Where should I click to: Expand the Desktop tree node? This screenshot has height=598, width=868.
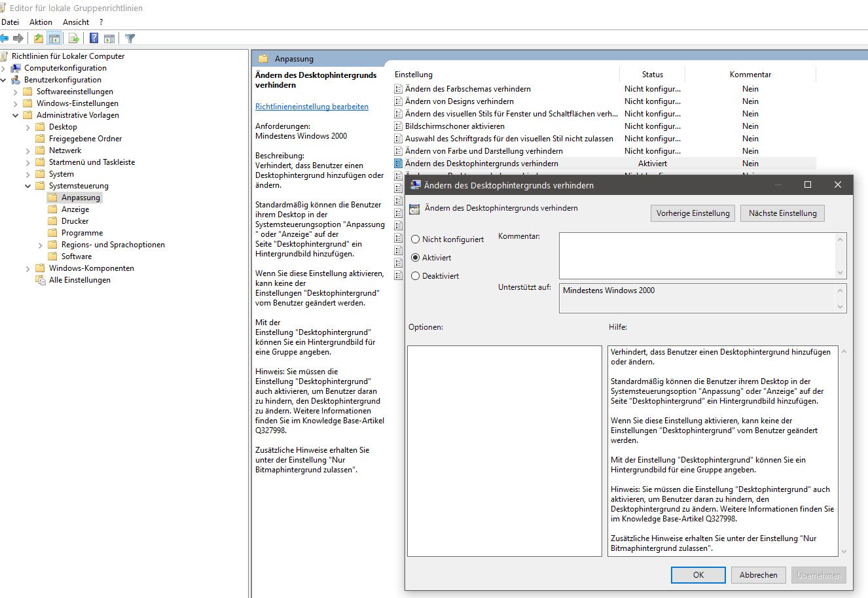pyautogui.click(x=28, y=127)
